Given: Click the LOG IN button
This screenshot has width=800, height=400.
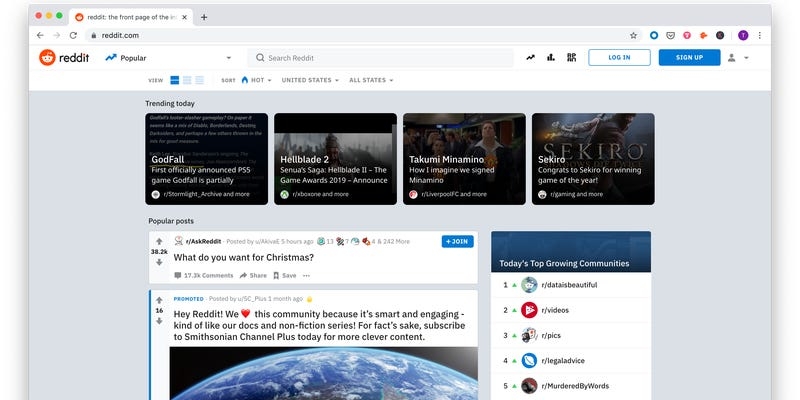Looking at the screenshot, I should [619, 58].
